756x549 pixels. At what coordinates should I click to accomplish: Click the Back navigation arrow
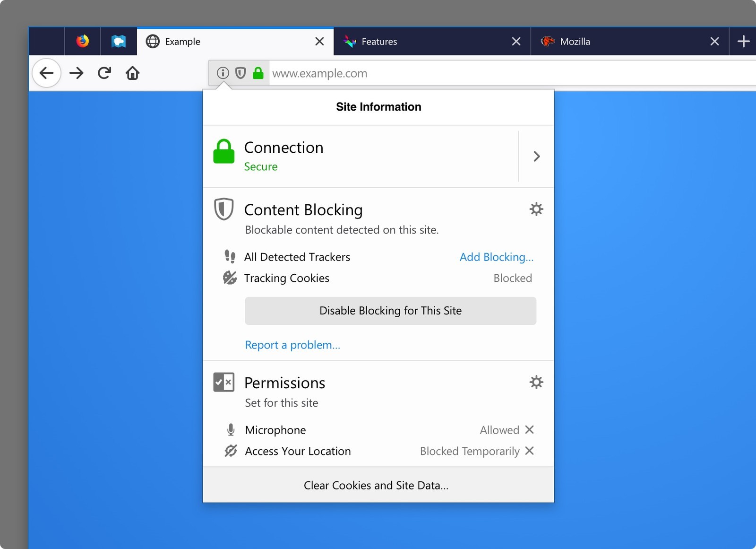(x=46, y=73)
